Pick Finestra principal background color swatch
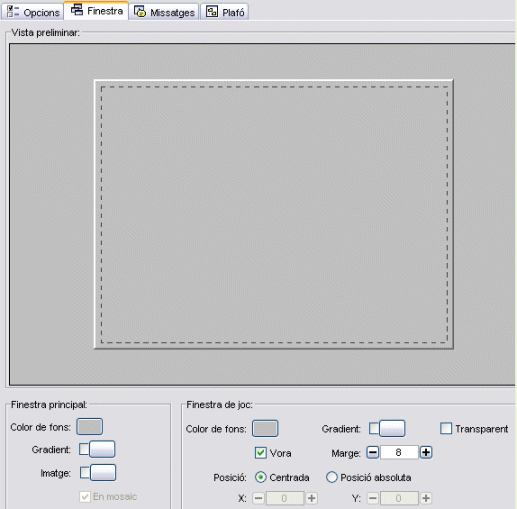Viewport: 517px width, 509px height. coord(89,427)
